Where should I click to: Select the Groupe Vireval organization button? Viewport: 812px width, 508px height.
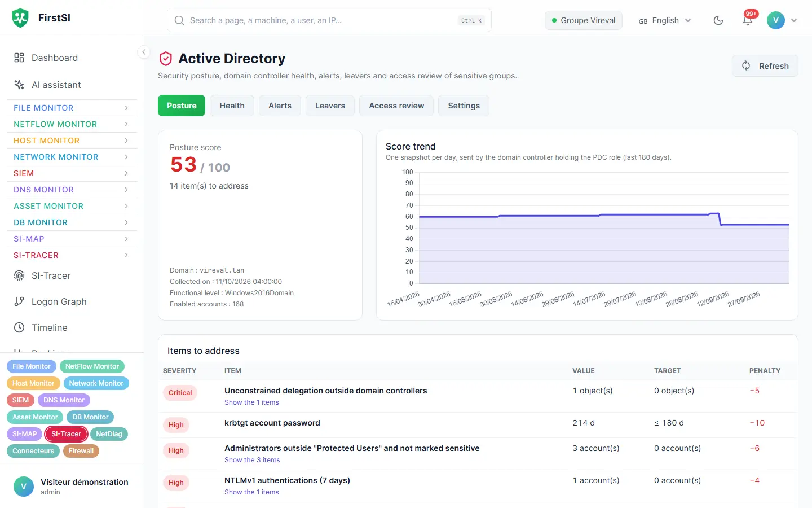pyautogui.click(x=583, y=20)
